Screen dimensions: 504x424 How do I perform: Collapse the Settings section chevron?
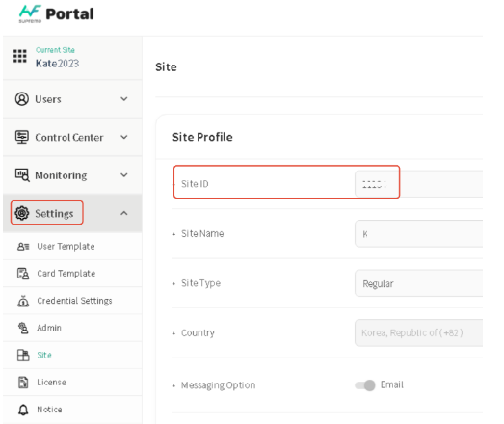point(124,213)
